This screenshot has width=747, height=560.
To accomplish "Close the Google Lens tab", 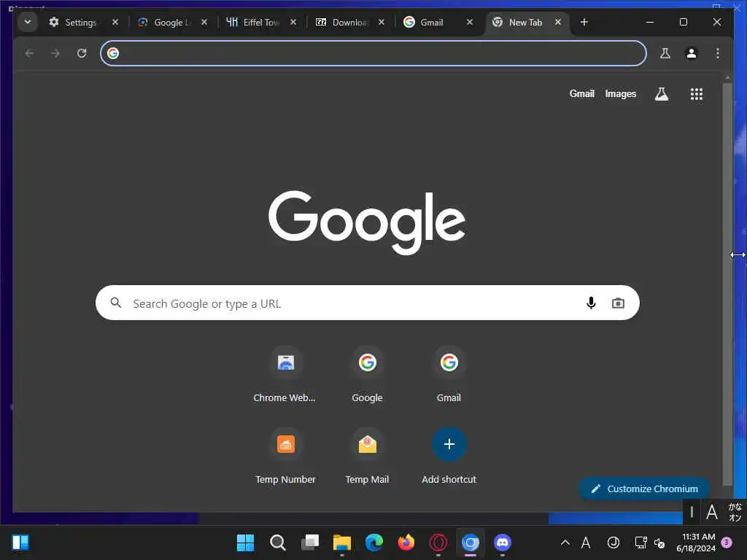I will (204, 22).
